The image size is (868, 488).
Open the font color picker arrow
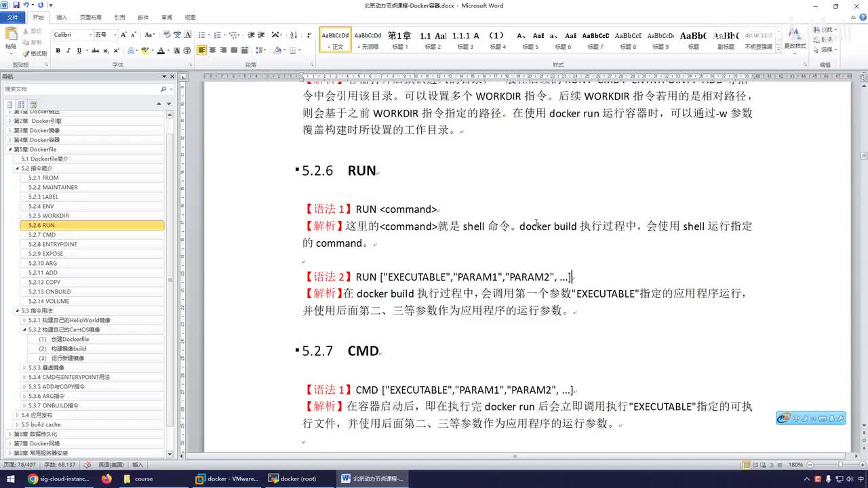click(x=168, y=50)
